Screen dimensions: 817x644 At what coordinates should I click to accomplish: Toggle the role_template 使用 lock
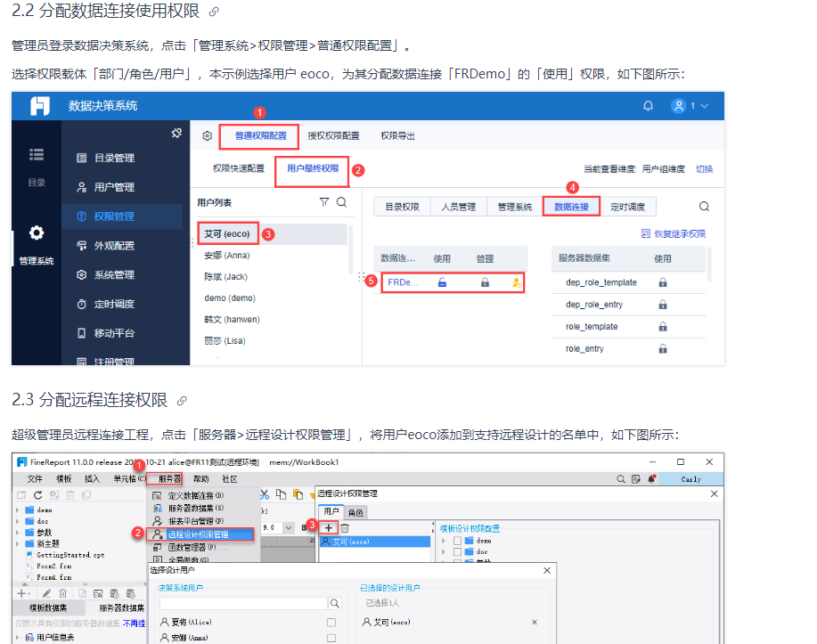663,327
